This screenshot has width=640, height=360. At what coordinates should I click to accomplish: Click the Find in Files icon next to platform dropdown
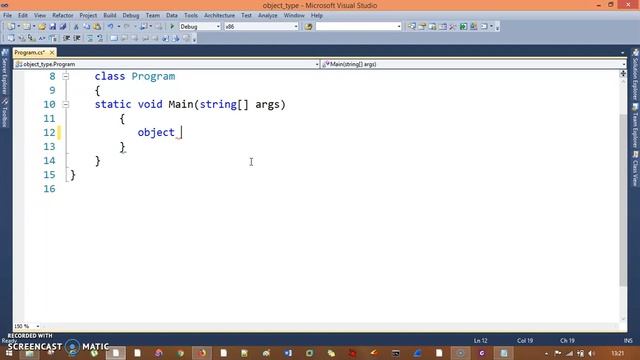[308, 27]
